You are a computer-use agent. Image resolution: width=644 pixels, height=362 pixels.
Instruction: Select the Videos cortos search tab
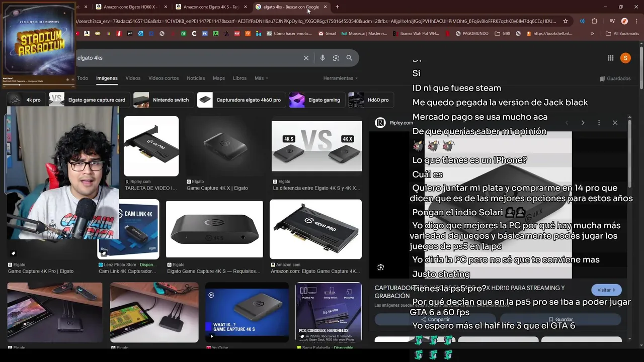pos(164,78)
